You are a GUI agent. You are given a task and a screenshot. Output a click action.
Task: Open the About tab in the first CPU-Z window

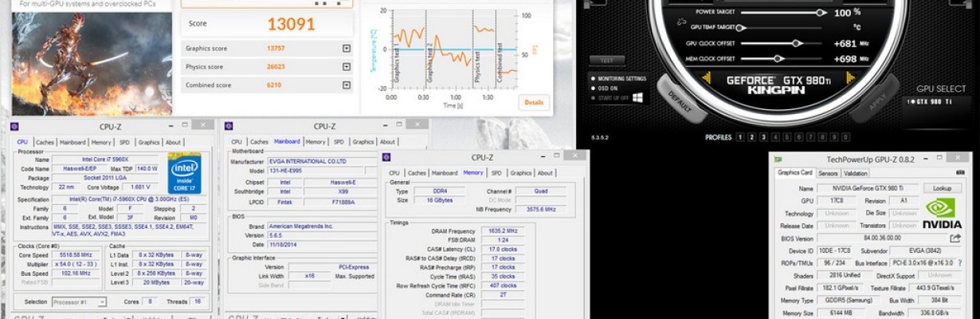[173, 142]
